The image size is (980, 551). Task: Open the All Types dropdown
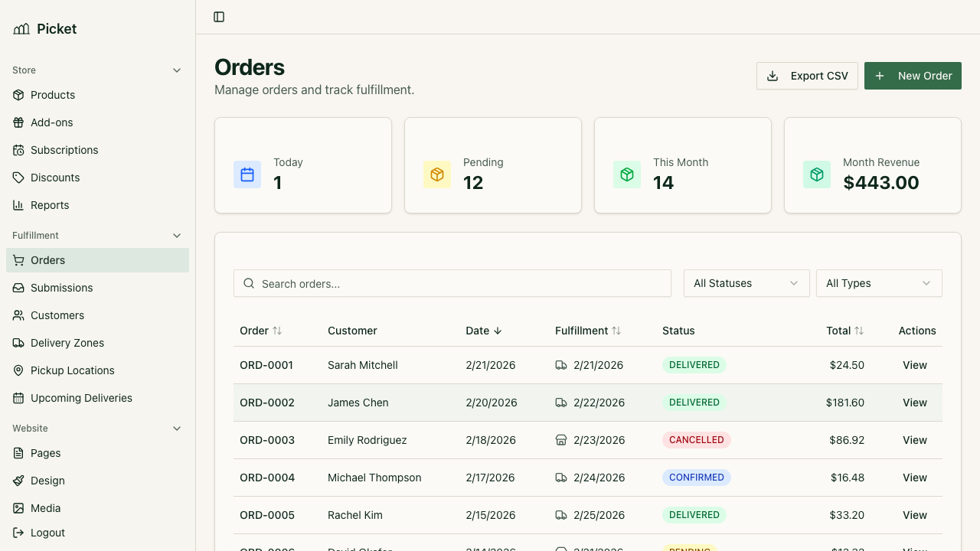click(x=879, y=283)
